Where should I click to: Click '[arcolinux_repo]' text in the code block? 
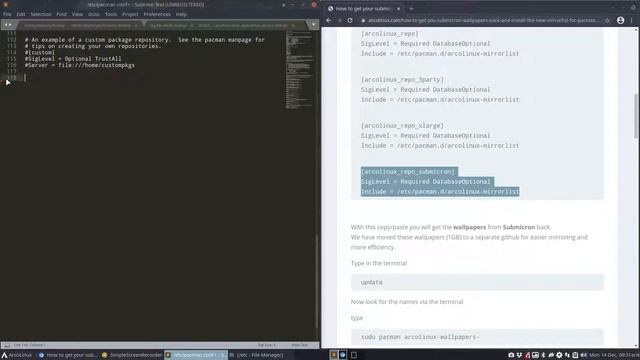click(390, 34)
